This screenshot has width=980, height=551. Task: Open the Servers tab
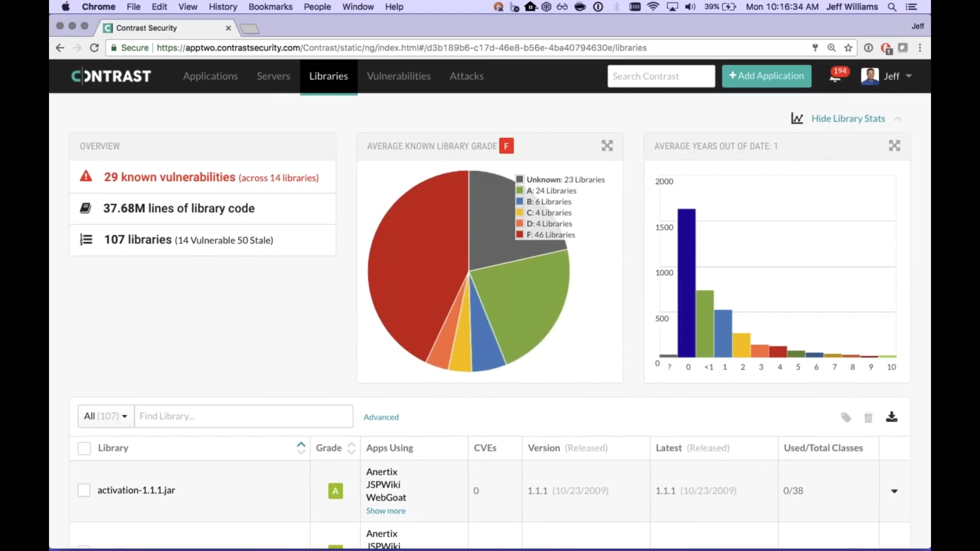274,76
